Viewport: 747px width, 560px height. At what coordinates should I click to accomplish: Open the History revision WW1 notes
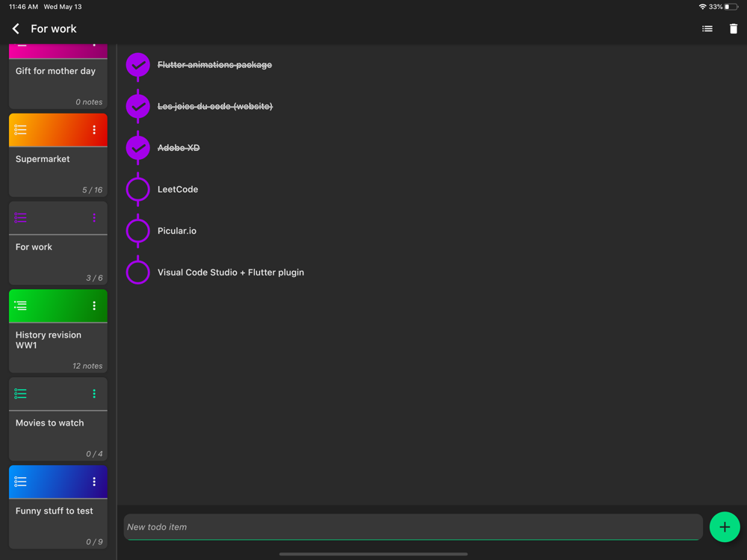(58, 332)
